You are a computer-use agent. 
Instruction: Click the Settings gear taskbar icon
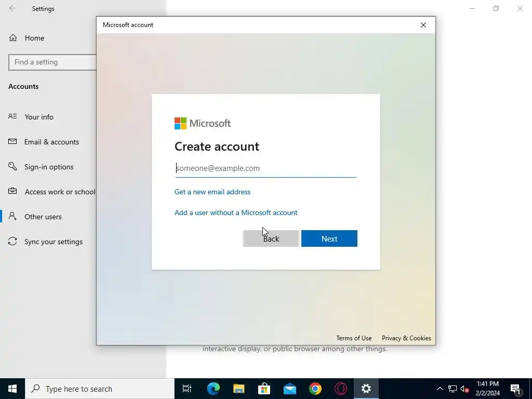point(366,389)
